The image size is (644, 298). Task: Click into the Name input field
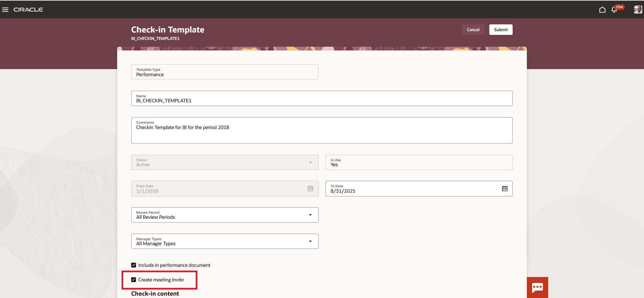[x=322, y=98]
